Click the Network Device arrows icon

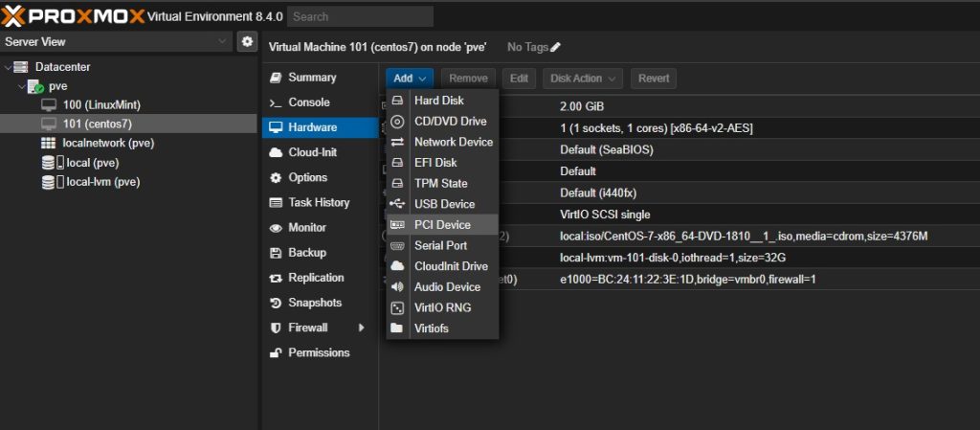coord(397,142)
